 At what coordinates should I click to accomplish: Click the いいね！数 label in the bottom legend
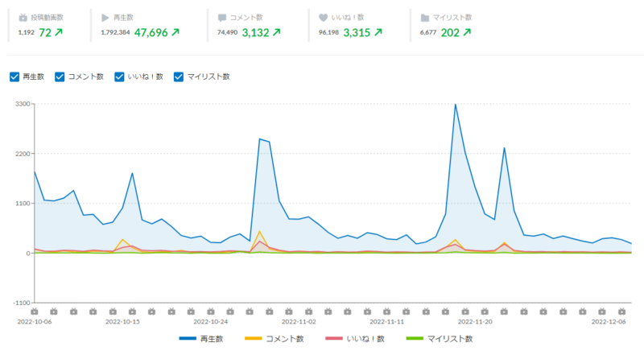click(x=365, y=339)
